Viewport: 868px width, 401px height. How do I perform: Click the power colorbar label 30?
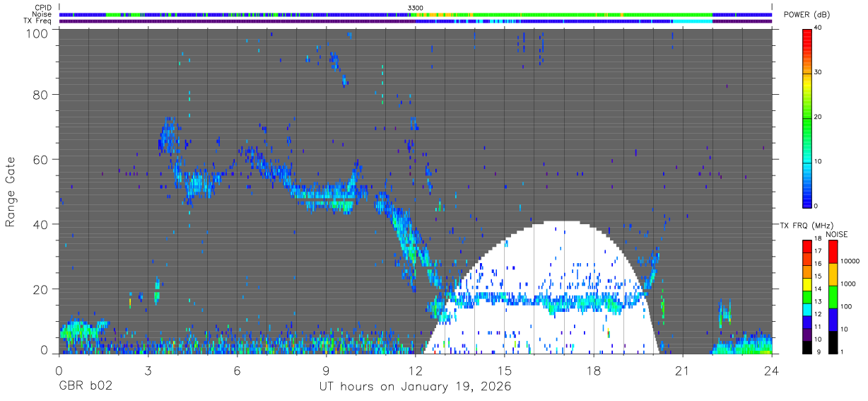click(817, 72)
